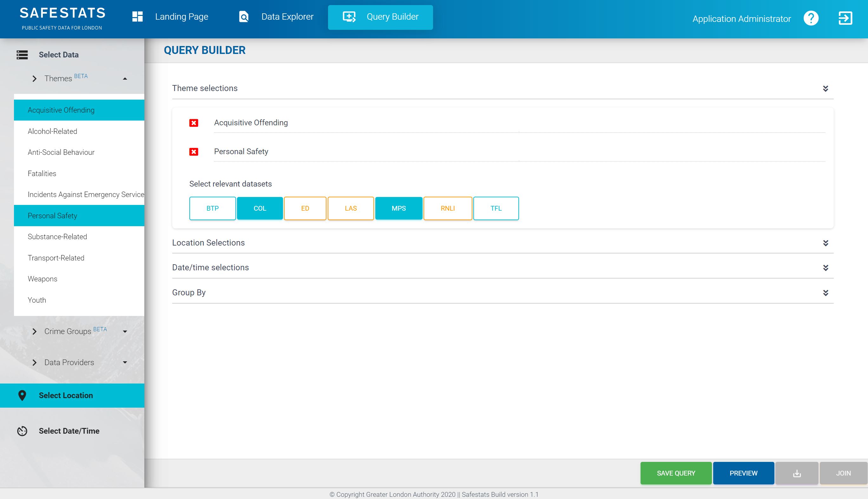Expand Crime Groups dropdown caret
The height and width of the screenshot is (499, 868).
coord(125,332)
